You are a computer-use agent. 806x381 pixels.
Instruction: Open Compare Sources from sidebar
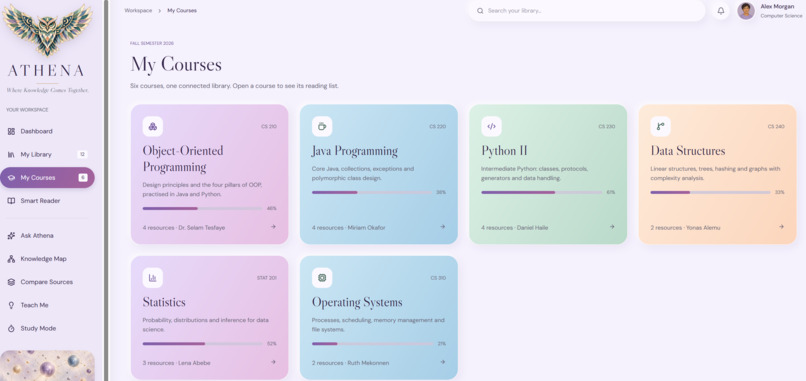47,282
